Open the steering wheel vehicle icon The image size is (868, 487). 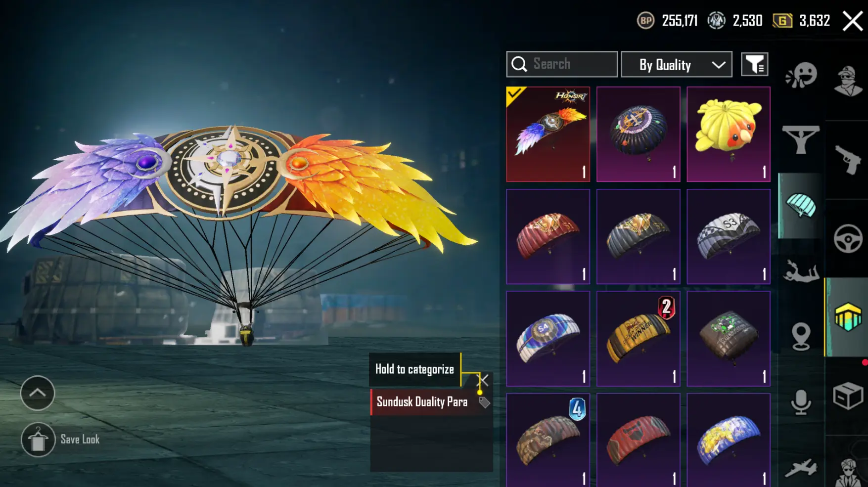[x=848, y=239]
